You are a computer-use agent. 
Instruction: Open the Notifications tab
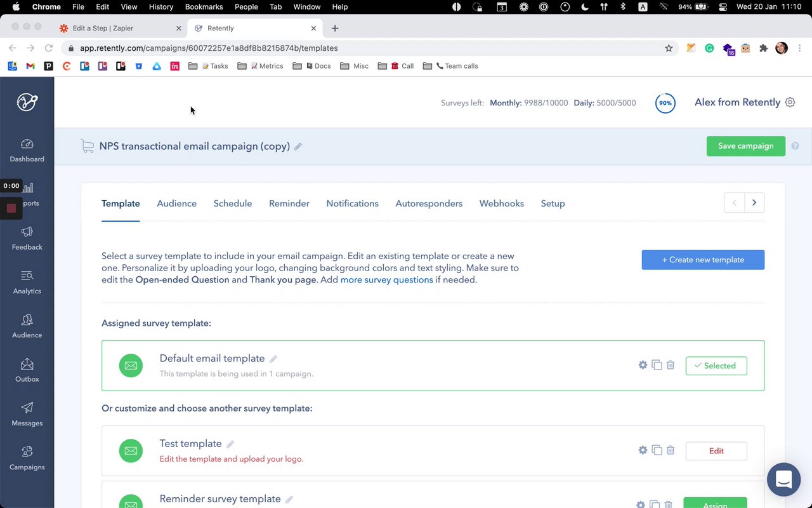pos(352,204)
